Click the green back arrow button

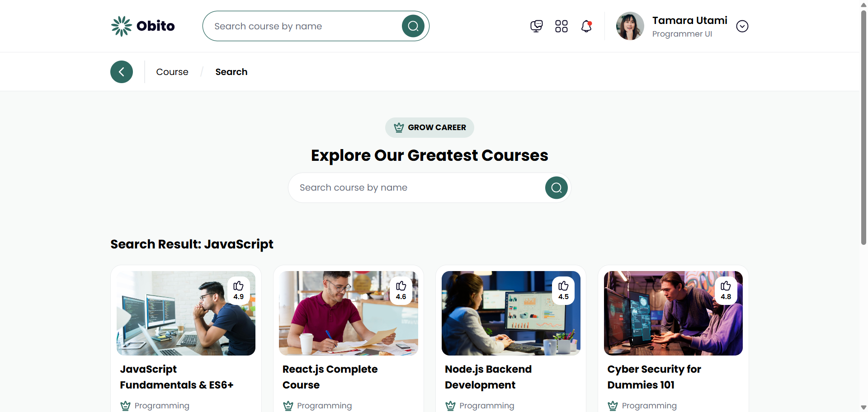[x=122, y=72]
